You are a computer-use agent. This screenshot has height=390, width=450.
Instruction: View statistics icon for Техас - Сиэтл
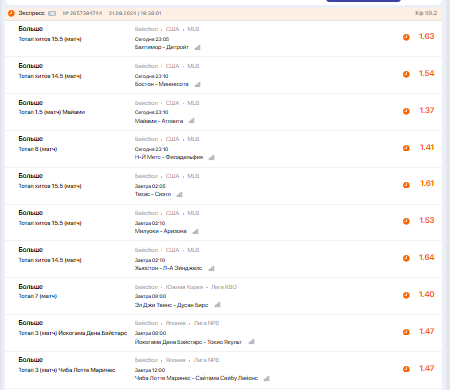click(x=180, y=194)
